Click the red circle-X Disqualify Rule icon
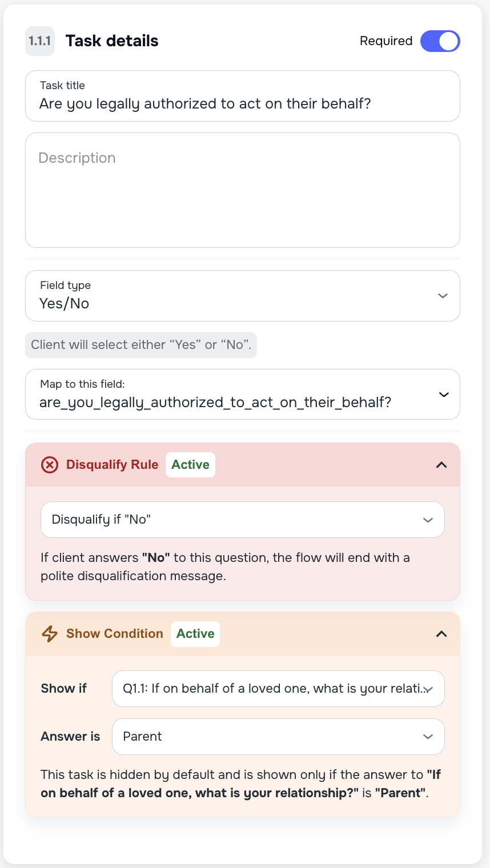This screenshot has height=868, width=490. [50, 464]
